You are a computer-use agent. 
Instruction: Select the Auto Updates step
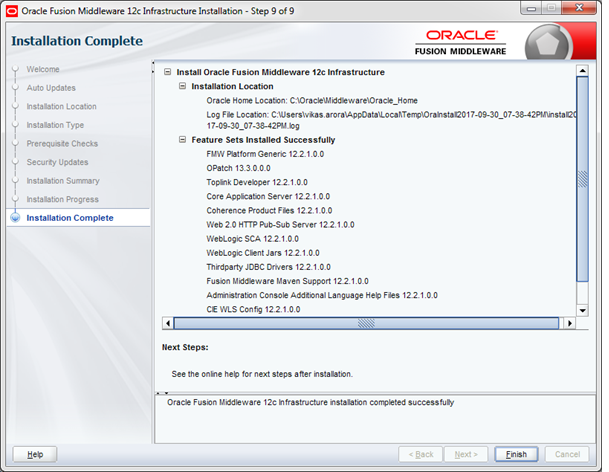click(x=51, y=88)
